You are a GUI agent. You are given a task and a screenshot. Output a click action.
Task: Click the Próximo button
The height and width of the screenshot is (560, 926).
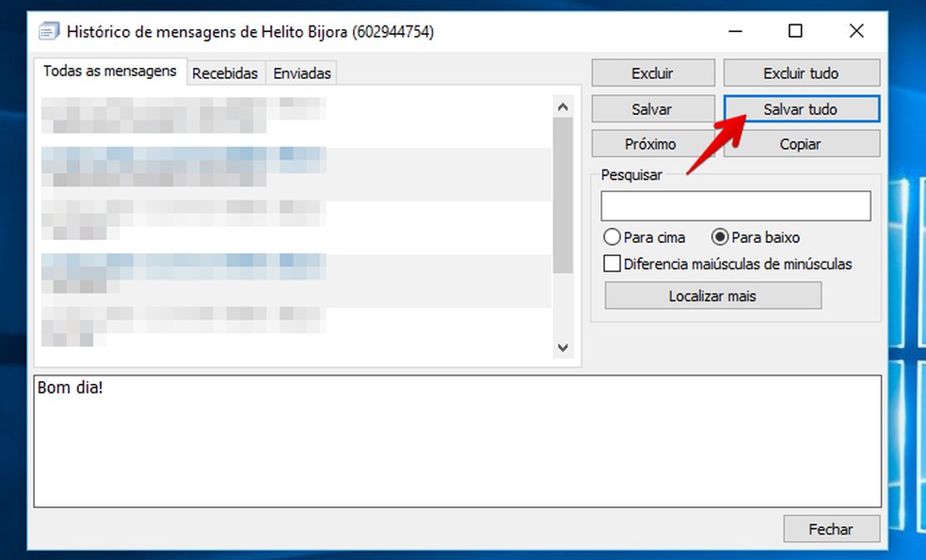[652, 144]
